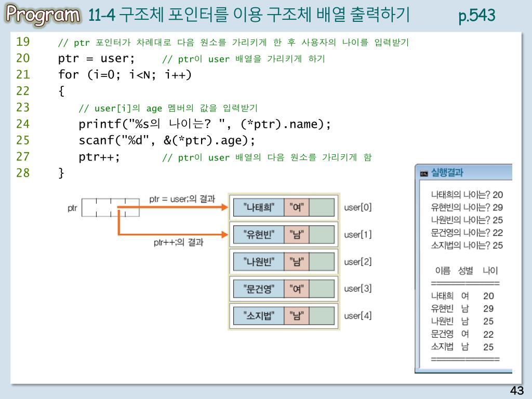Click the comment "user[i]의 age 멤버의 값을 입력받기"
Screen dimensions: 532x399
point(168,108)
